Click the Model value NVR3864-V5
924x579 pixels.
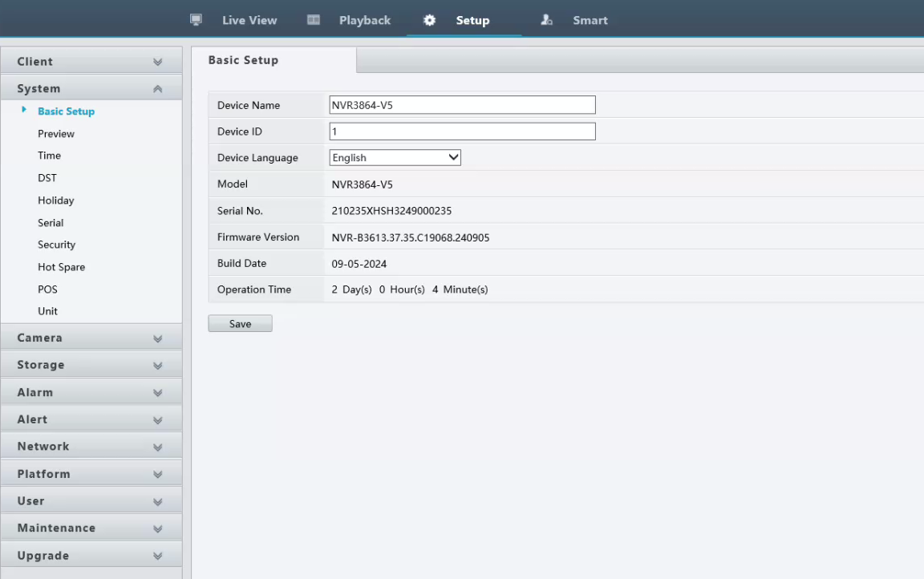362,184
